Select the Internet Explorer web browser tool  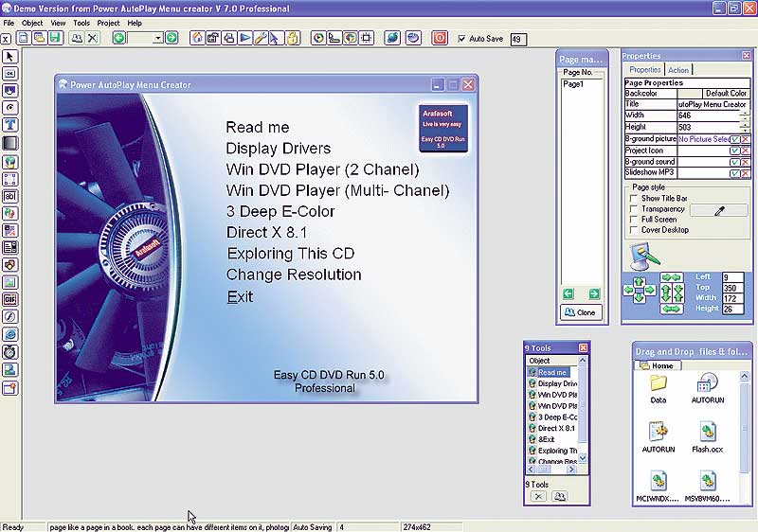point(10,334)
